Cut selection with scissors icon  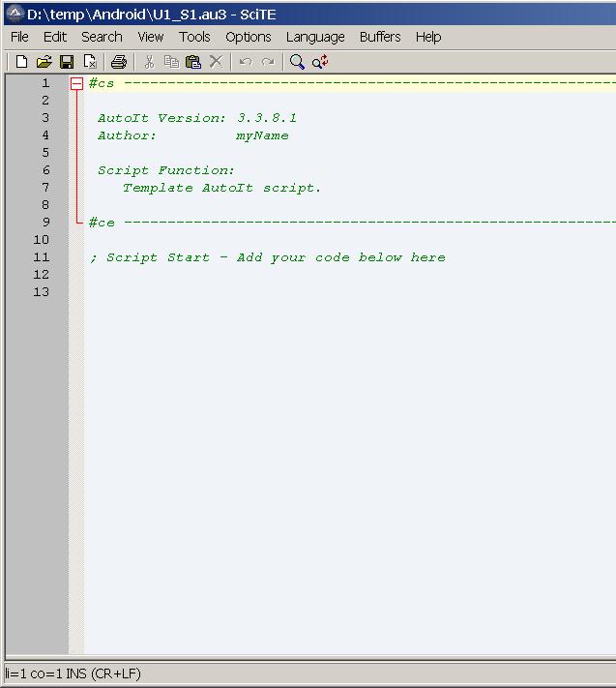click(149, 62)
